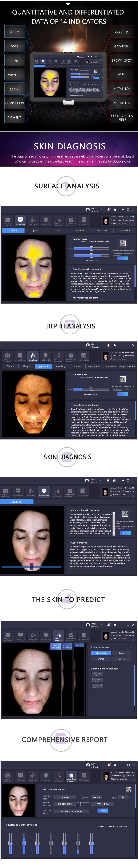Select the UVwater tab in Depth Analysis
Viewport: 138px width, 868px height.
(x=10, y=366)
